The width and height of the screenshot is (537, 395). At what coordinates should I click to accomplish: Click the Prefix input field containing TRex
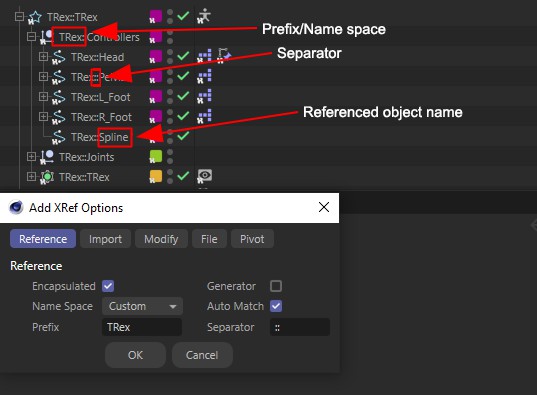tap(142, 327)
